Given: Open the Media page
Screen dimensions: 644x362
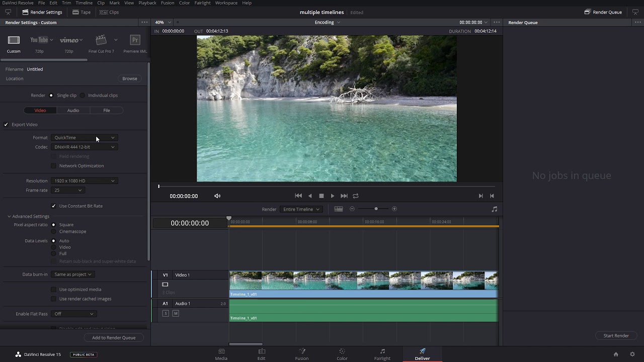Looking at the screenshot, I should pyautogui.click(x=221, y=354).
